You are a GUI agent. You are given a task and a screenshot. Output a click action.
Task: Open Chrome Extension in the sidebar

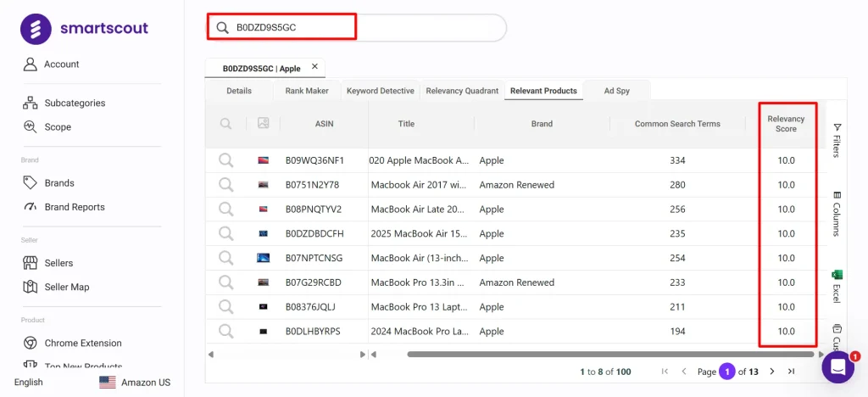pyautogui.click(x=72, y=343)
